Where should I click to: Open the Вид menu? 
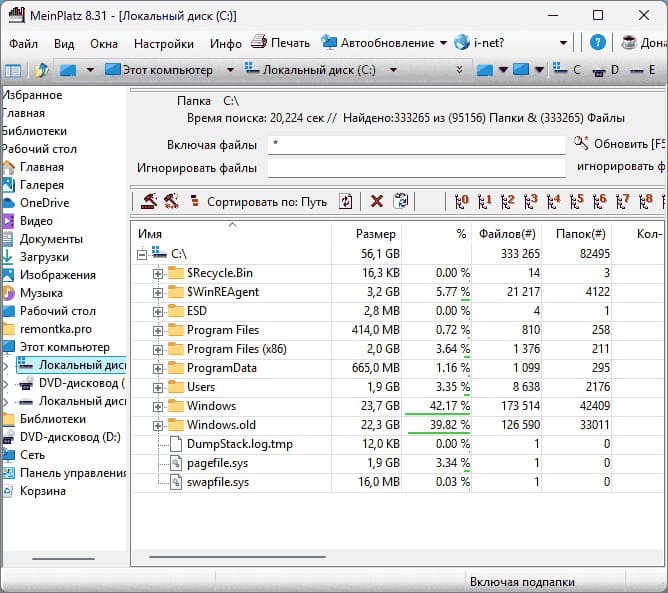click(64, 43)
